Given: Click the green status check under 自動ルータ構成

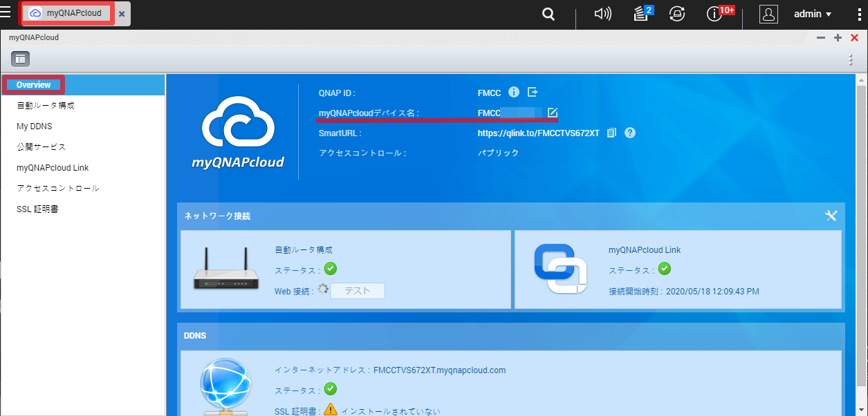Looking at the screenshot, I should pyautogui.click(x=331, y=269).
